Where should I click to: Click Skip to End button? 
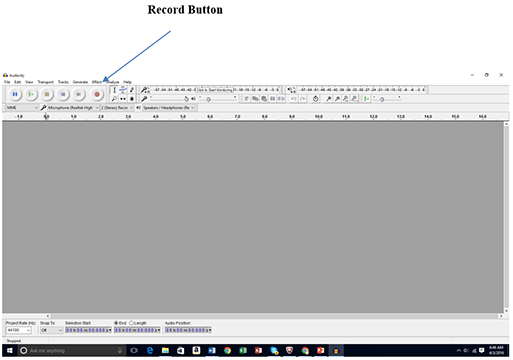[79, 94]
